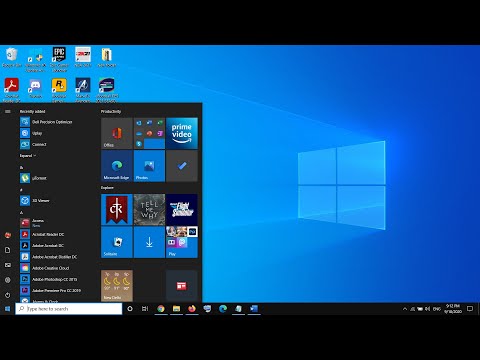Click the Productivity group heading

point(111,111)
